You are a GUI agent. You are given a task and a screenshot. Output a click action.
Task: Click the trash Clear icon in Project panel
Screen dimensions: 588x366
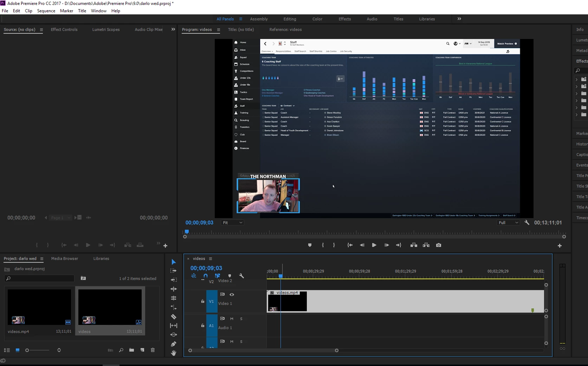pos(153,350)
